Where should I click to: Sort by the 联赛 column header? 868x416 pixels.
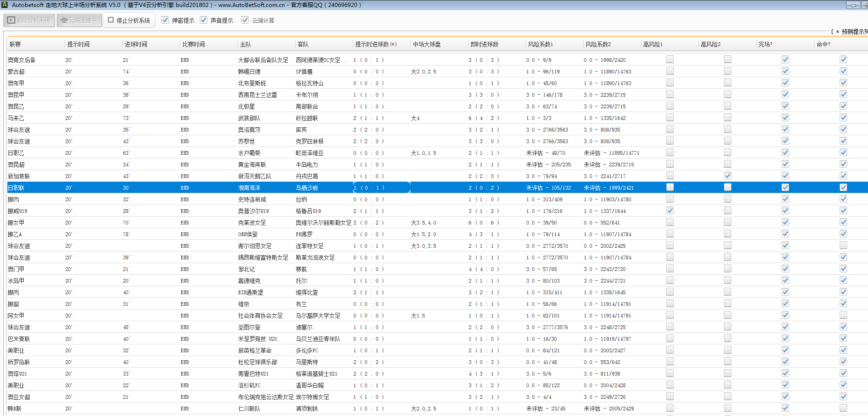tap(15, 44)
